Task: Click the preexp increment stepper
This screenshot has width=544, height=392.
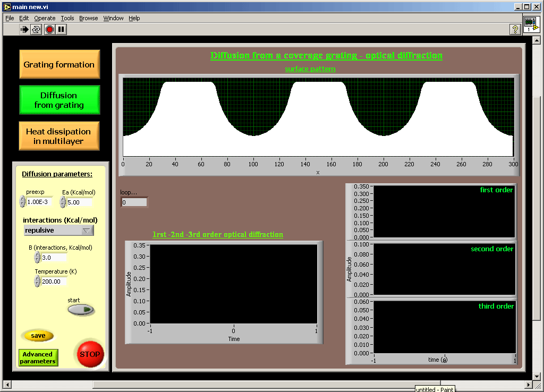Action: 22,199
